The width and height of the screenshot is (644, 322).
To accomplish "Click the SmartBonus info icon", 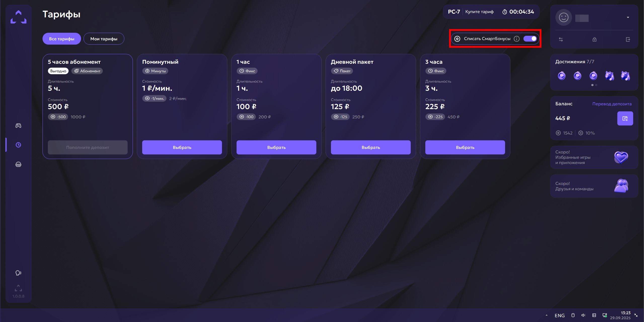I will tap(517, 39).
